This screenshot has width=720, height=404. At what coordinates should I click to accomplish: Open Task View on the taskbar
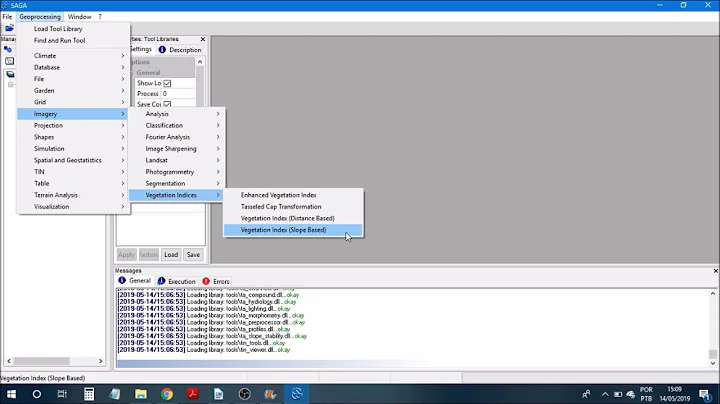[x=62, y=394]
